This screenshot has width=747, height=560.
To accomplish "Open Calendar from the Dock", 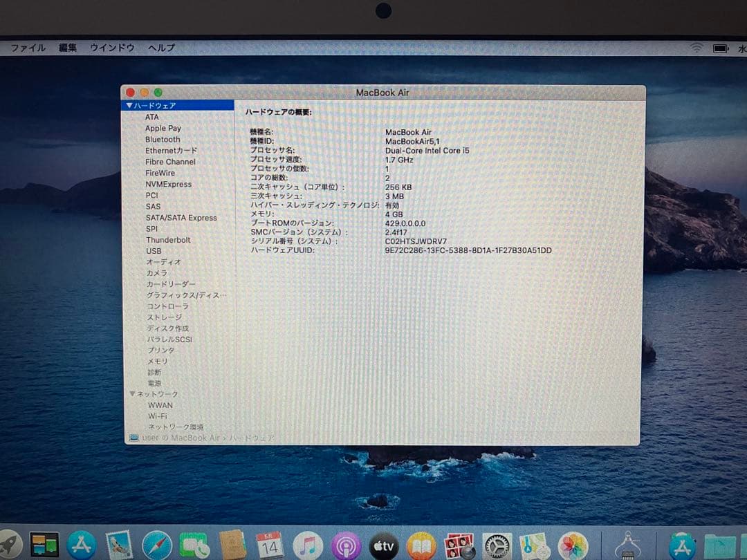I will pos(270,545).
